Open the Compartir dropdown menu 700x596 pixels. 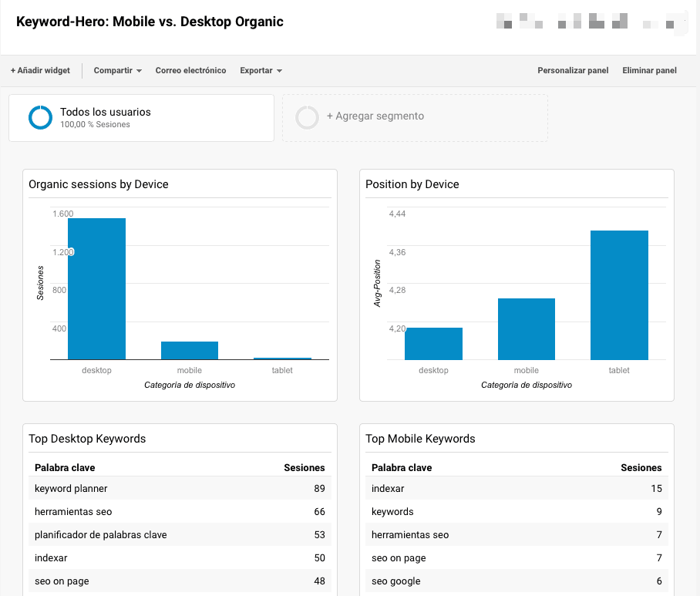(117, 70)
